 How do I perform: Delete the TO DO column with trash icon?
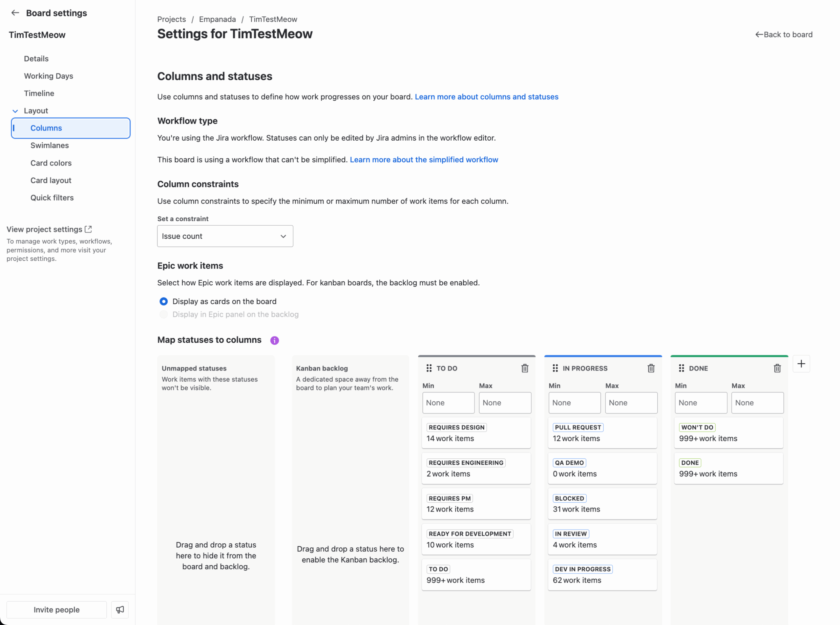click(525, 368)
